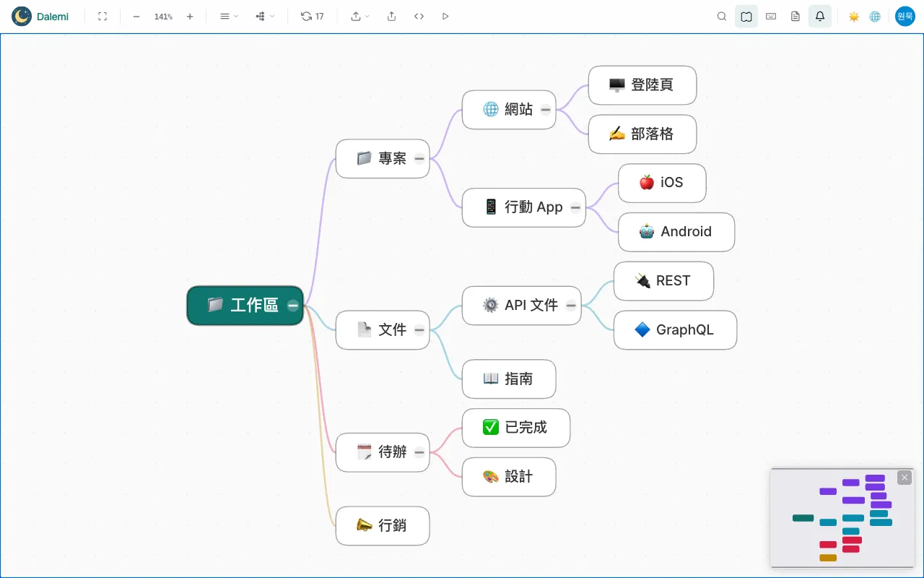Select the GraphQL node
The image size is (924, 578).
(675, 330)
